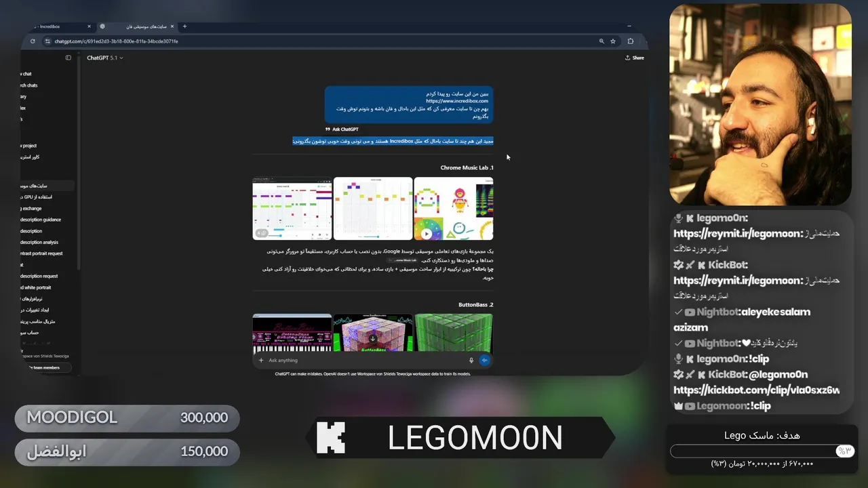Screen dimensions: 868x488
Task: Click the streamer webcam feed
Action: (760, 104)
